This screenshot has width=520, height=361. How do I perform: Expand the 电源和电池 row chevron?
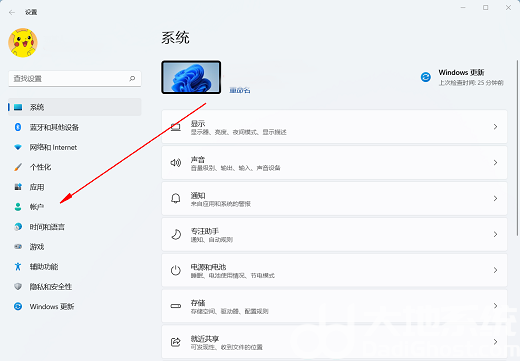click(x=495, y=270)
